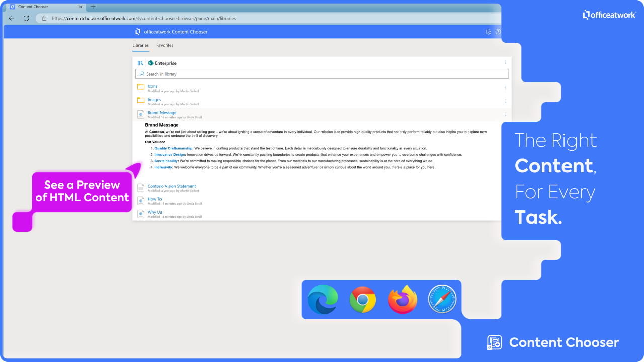Follow the Inclusivity link in preview
Screen dimensions: 644x362
point(164,167)
